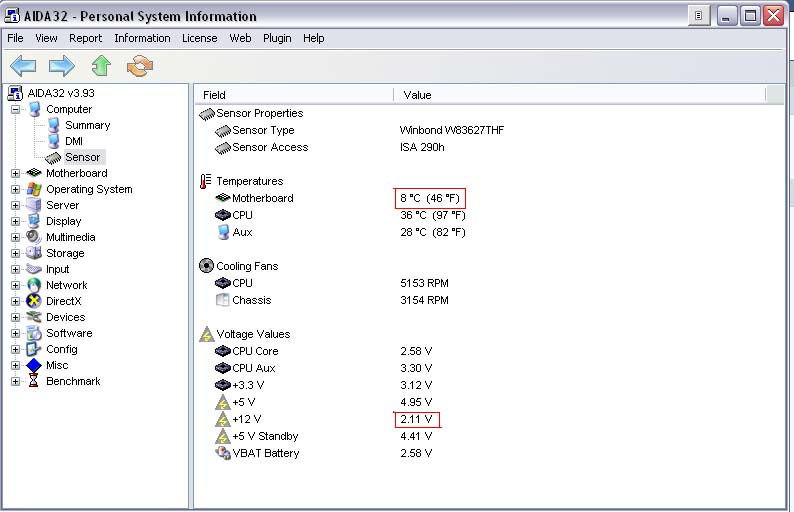The image size is (794, 512).
Task: Select the Computer tree icon
Action: (34, 109)
